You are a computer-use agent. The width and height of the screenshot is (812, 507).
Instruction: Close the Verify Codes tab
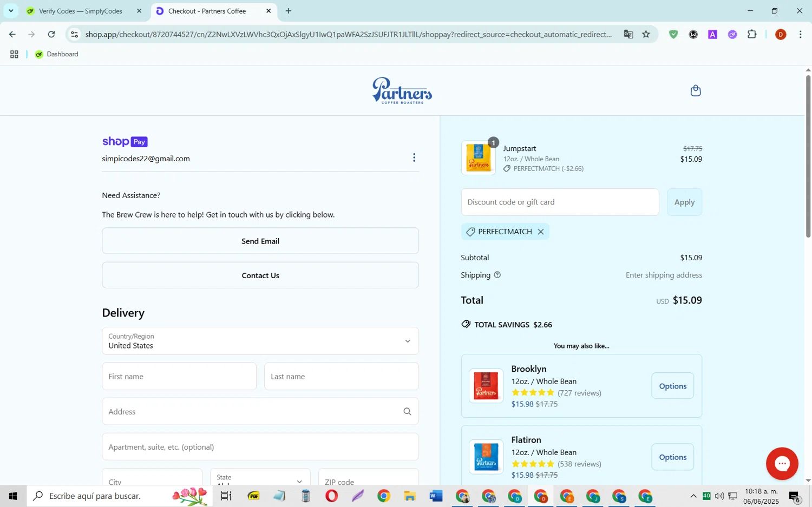pos(139,11)
